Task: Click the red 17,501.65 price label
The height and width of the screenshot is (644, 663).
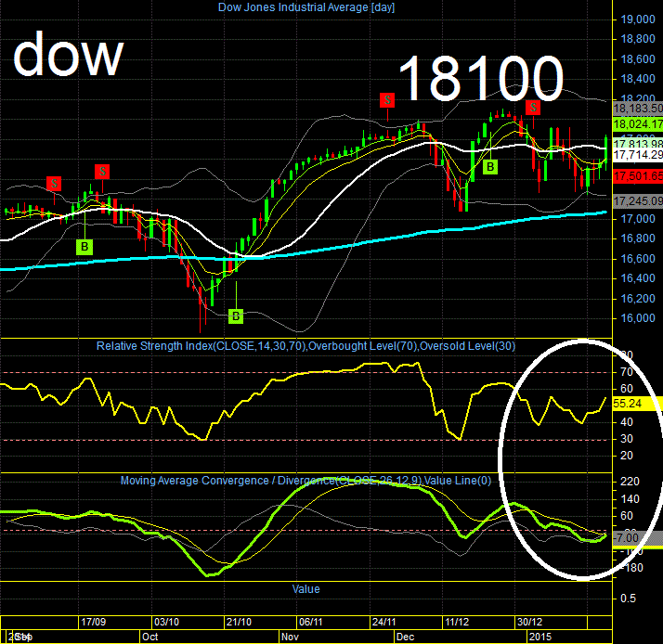Action: coord(638,176)
